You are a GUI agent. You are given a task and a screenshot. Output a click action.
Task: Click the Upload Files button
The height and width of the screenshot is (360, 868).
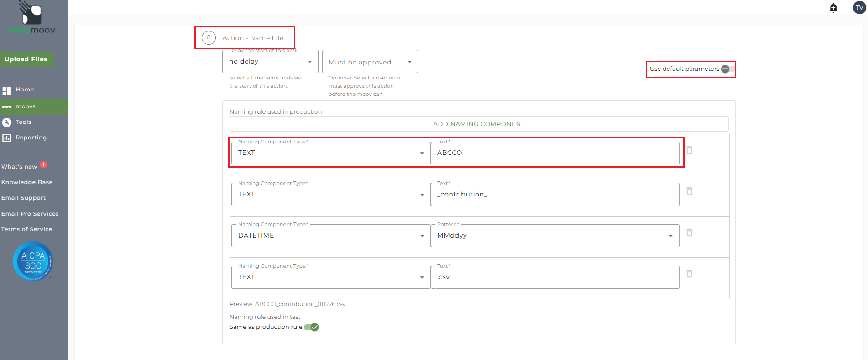(26, 59)
